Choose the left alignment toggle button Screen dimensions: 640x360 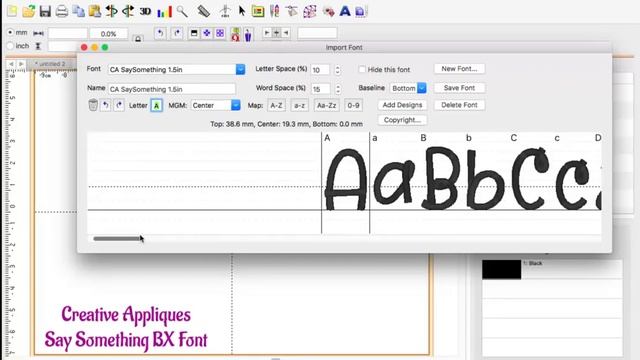[x=267, y=33]
